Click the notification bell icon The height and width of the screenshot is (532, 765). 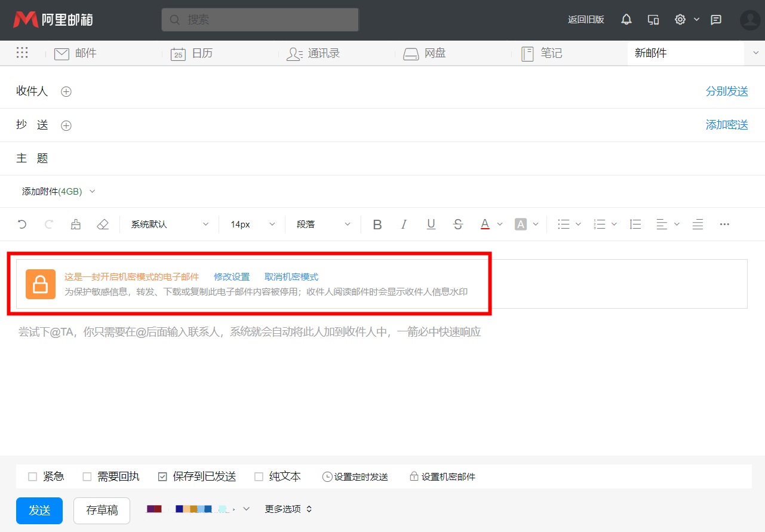pos(626,20)
